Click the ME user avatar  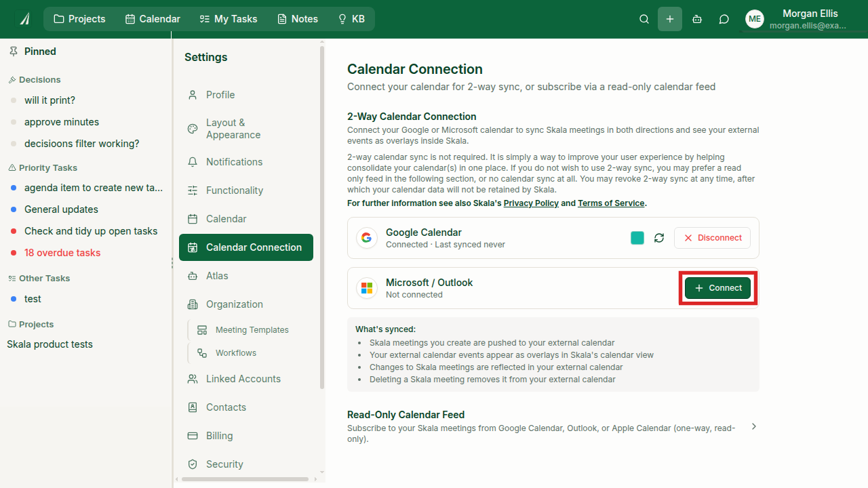click(755, 19)
